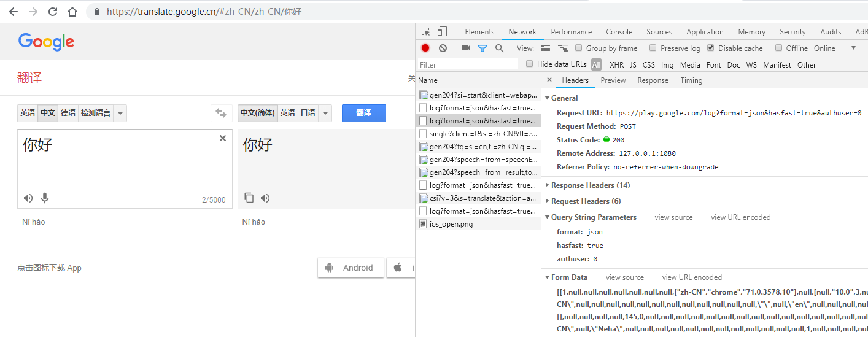Open target language list dropdown arrow

(325, 113)
